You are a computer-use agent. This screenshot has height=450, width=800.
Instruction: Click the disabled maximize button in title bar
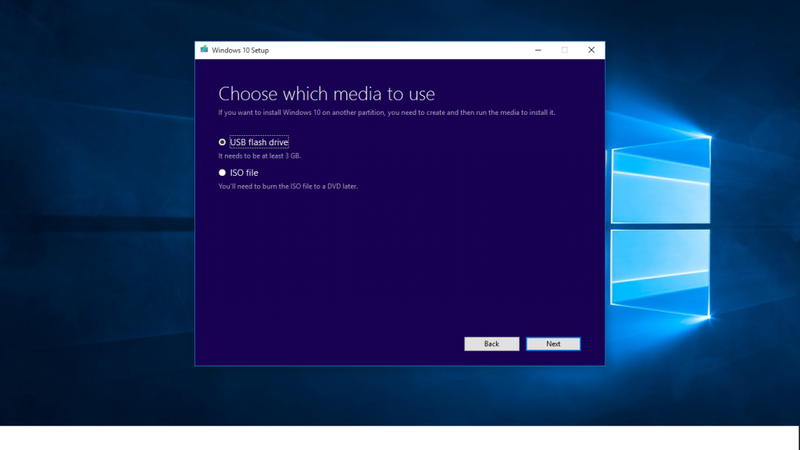pyautogui.click(x=564, y=50)
